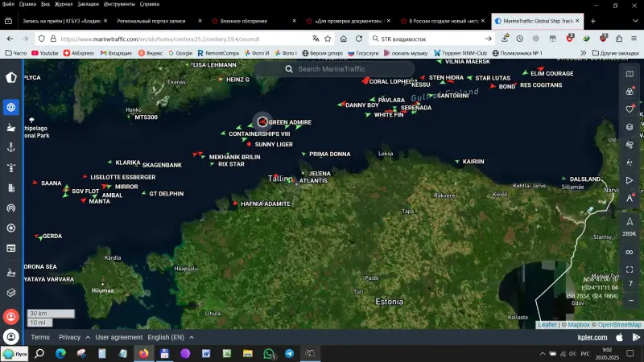Select the SUNNY LIGER red vessel marker
644x362 pixels.
click(249, 145)
